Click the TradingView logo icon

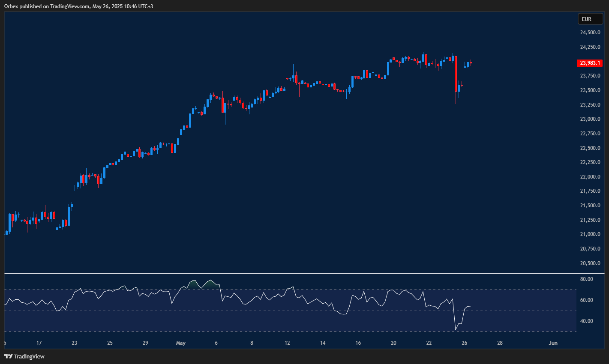[x=8, y=356]
